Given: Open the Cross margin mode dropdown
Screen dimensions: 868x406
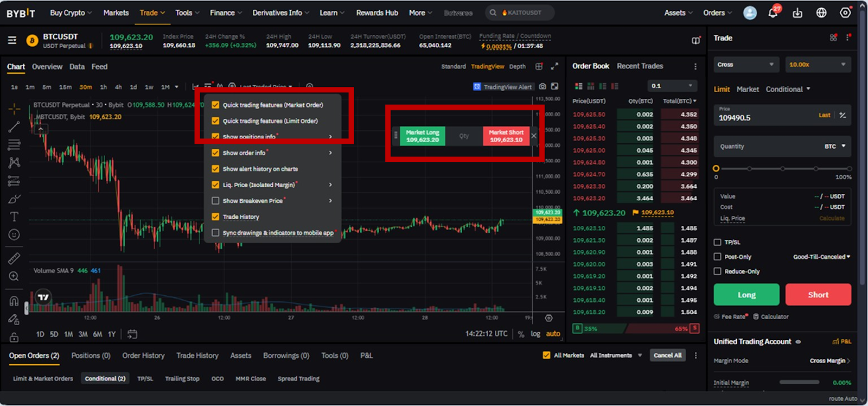Looking at the screenshot, I should click(746, 65).
